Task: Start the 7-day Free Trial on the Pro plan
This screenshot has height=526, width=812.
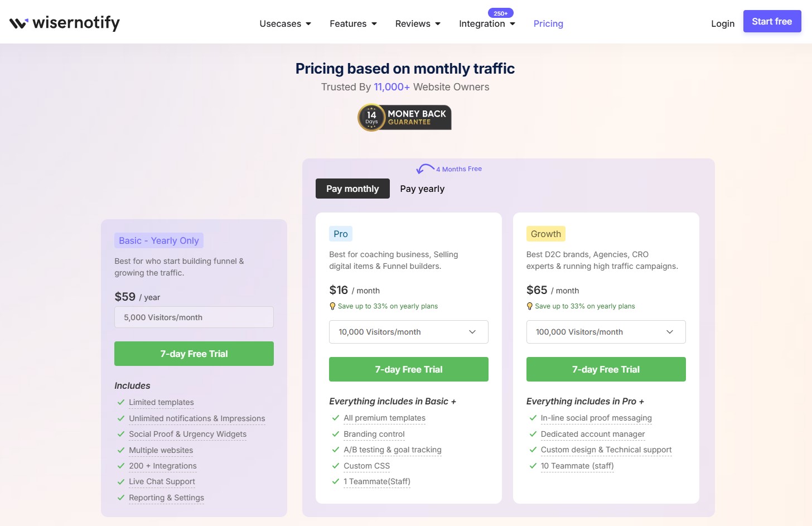Action: tap(408, 369)
